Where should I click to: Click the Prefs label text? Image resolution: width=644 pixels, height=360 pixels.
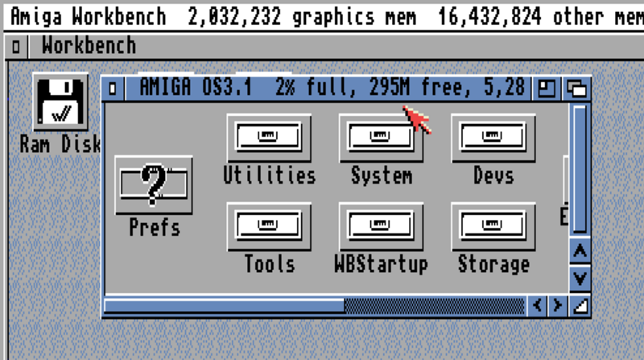(155, 227)
